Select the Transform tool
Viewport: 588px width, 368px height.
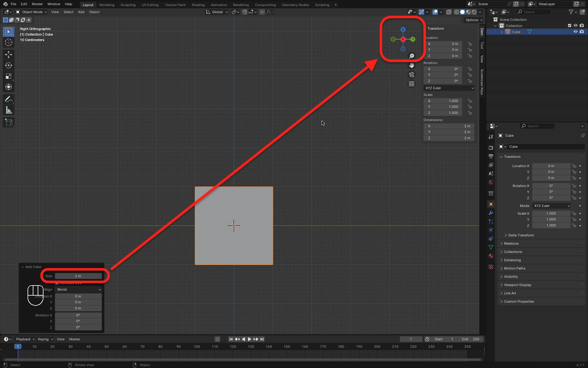(9, 87)
